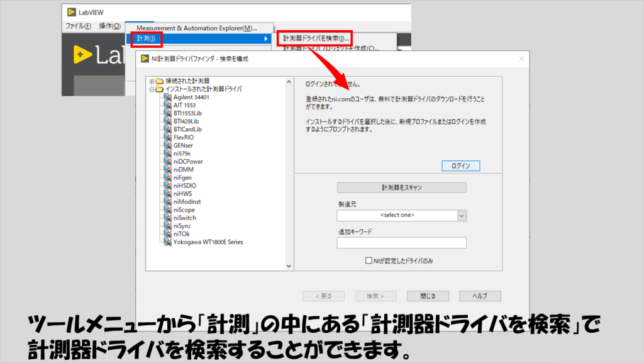This screenshot has width=644, height=363.
Task: Select the niDCPower tree label
Action: tap(188, 162)
